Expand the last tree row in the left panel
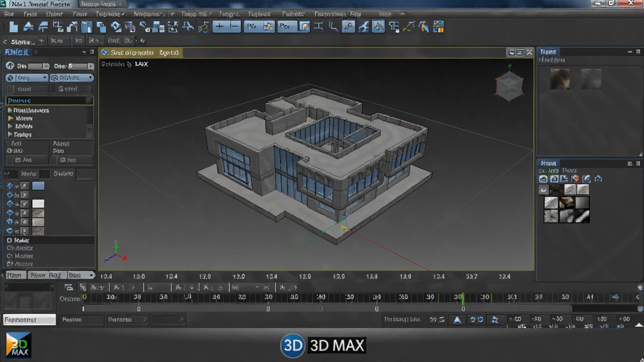 click(10, 134)
